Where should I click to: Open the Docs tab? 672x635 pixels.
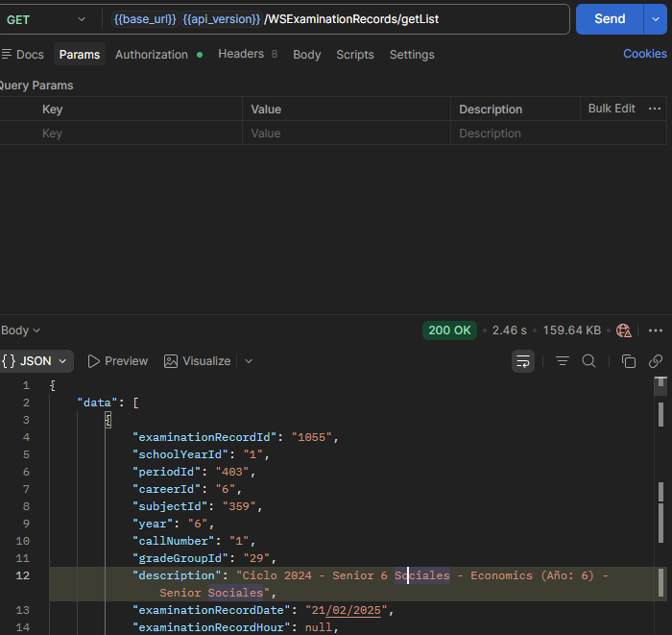pos(22,55)
